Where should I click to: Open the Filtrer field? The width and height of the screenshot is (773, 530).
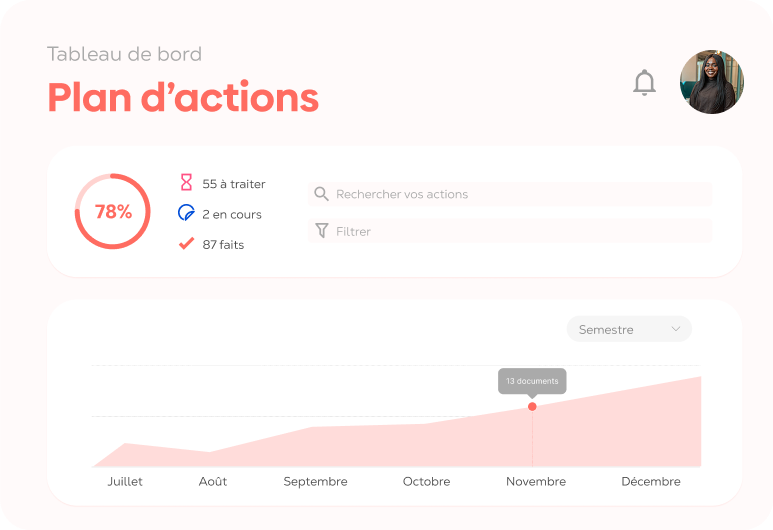(510, 231)
